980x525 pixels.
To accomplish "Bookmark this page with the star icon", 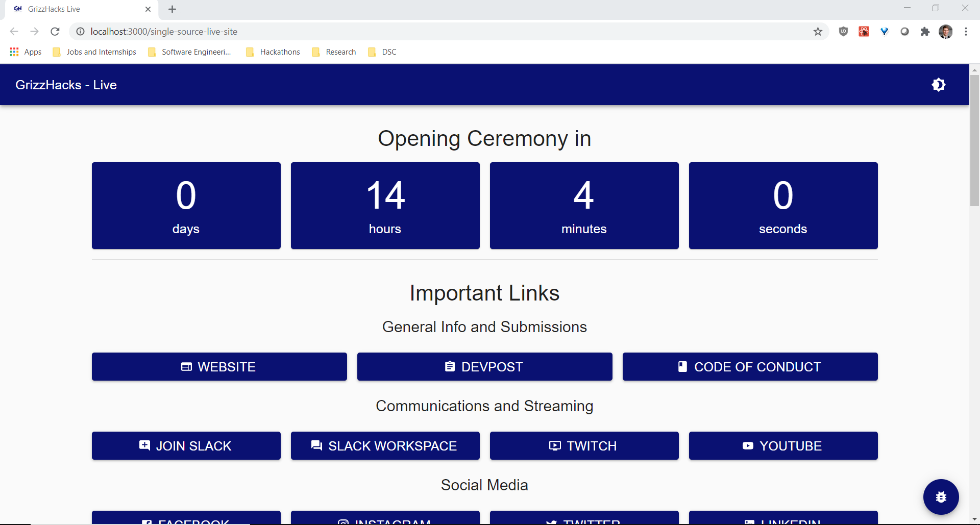I will click(x=818, y=32).
